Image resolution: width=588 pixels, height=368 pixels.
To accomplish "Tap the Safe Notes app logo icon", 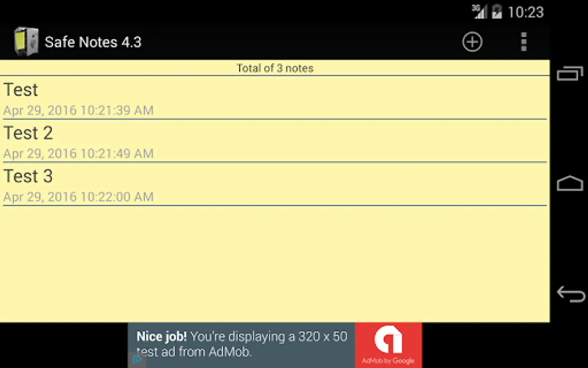I will 26,41.
